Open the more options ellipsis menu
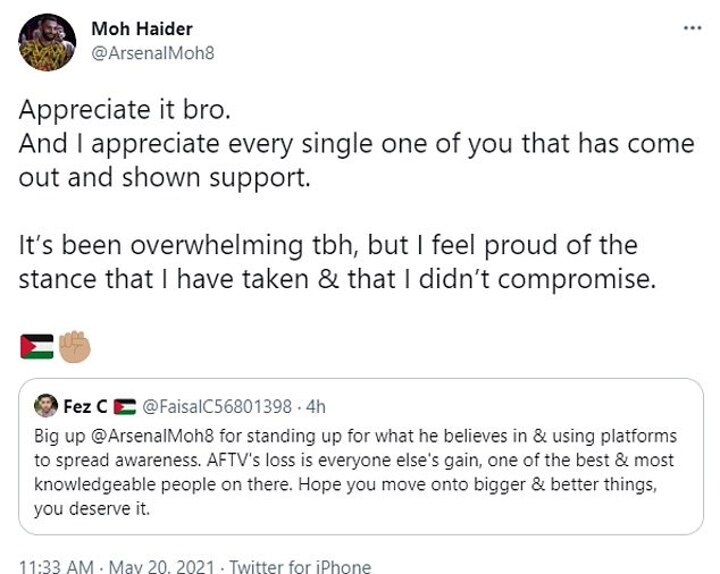This screenshot has width=720, height=574. pyautogui.click(x=692, y=27)
